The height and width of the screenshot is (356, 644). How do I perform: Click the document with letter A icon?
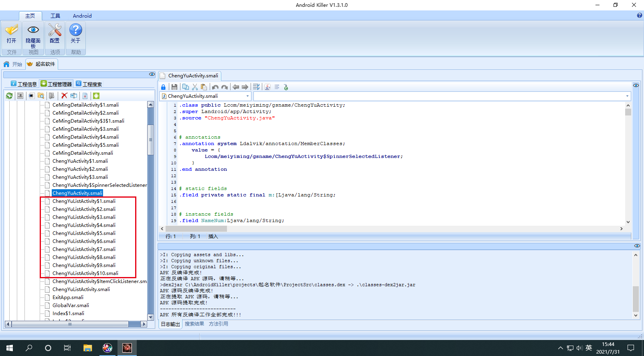(85, 96)
